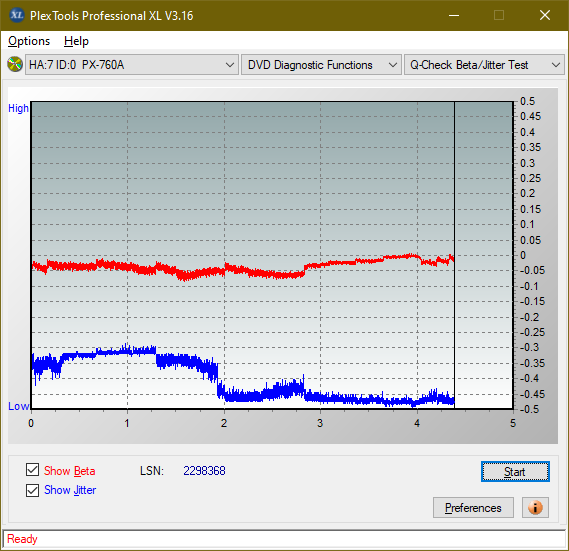Click the 2 label on the horizontal axis
Image resolution: width=569 pixels, height=551 pixels.
pos(224,423)
